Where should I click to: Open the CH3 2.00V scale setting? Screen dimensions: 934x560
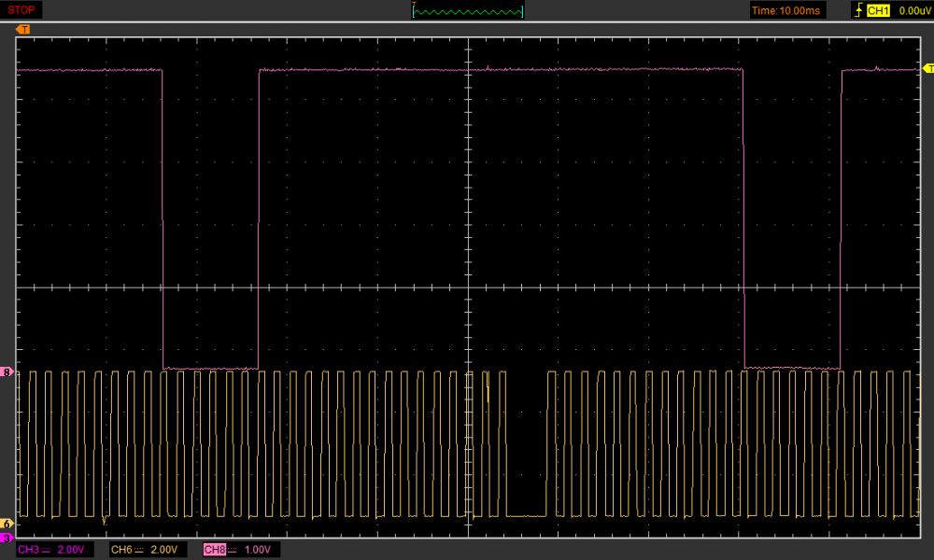coord(72,550)
